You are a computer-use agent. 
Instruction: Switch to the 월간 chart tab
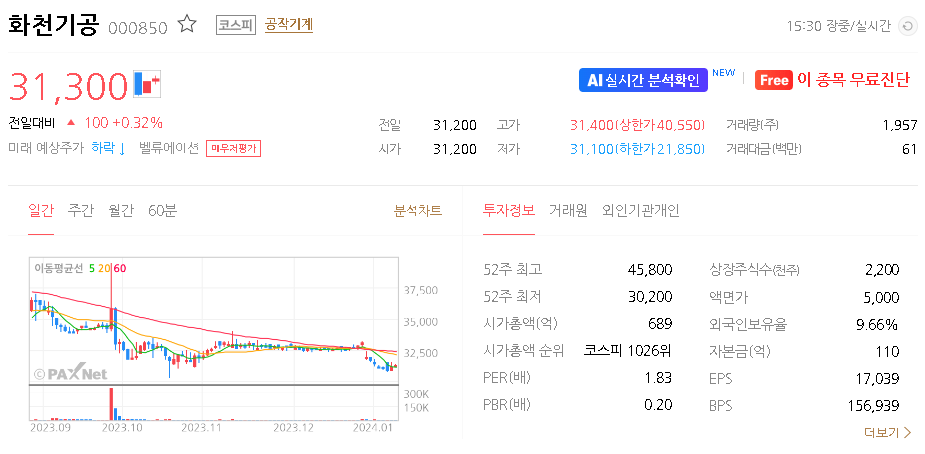click(x=121, y=210)
